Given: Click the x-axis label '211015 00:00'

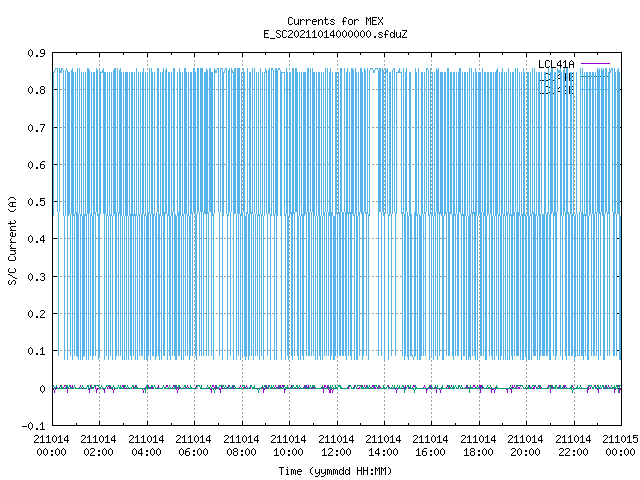Looking at the screenshot, I should (620, 446).
